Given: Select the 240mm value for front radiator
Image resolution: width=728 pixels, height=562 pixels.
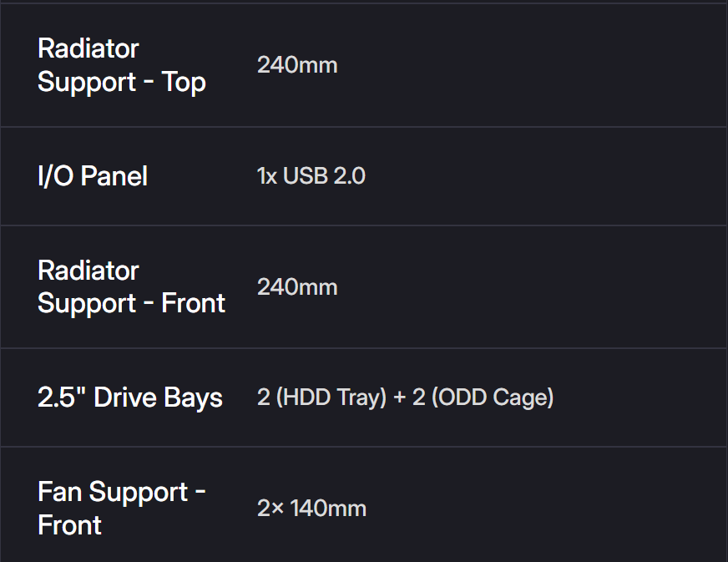Looking at the screenshot, I should pyautogui.click(x=297, y=287).
